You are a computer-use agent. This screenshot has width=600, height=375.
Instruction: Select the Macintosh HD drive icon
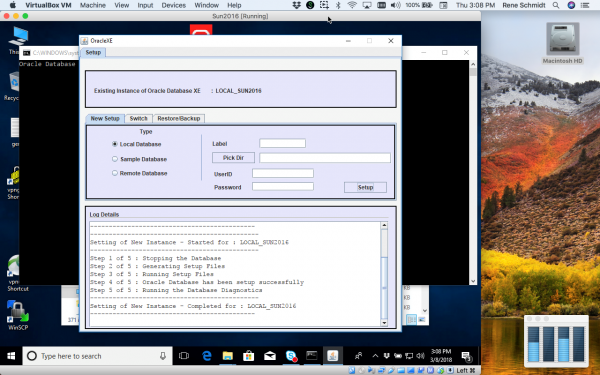point(562,43)
